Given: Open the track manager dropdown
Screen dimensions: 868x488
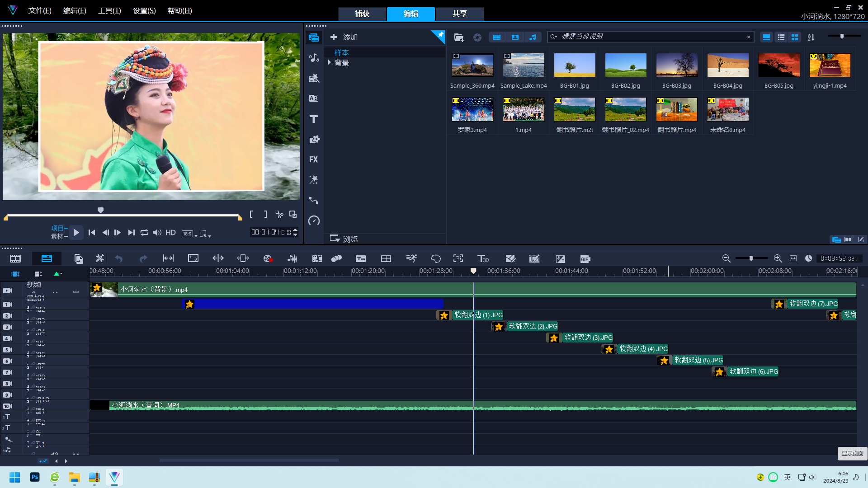Looking at the screenshot, I should pos(38,274).
